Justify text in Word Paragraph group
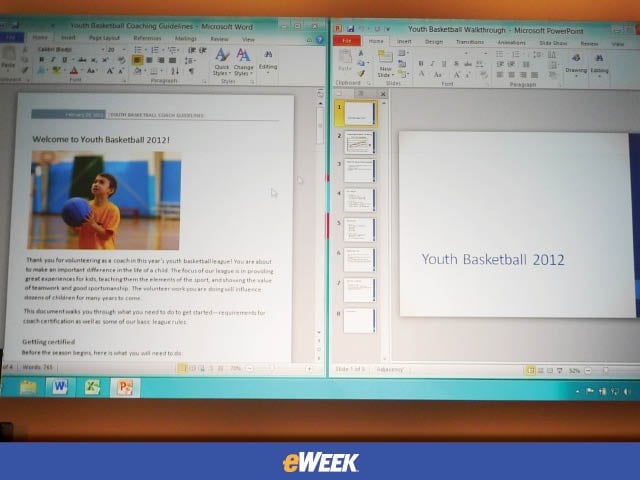 (173, 60)
